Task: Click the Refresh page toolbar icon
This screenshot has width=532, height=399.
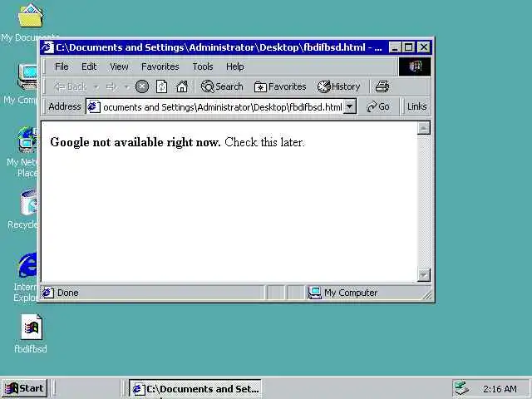Action: (x=161, y=86)
